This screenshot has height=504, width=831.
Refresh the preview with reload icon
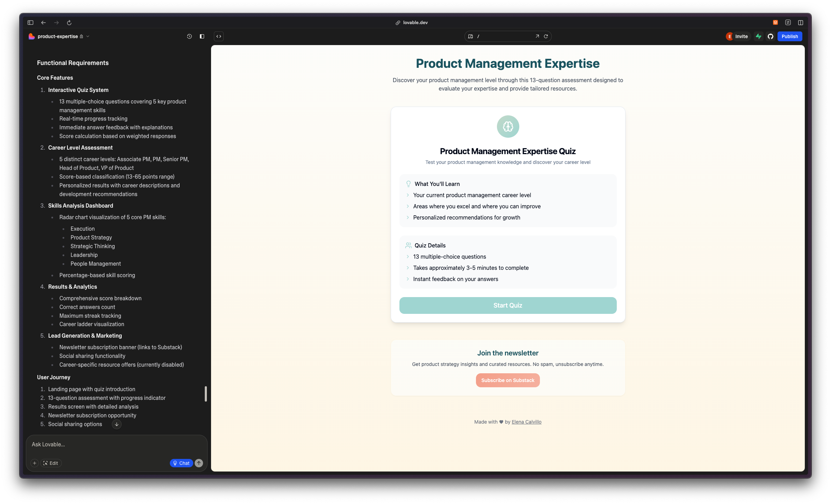[x=546, y=36]
